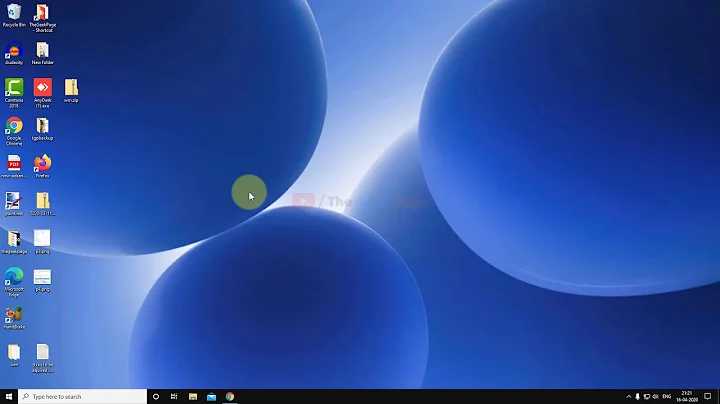The image size is (720, 404).
Task: Open File Explorer from the taskbar
Action: 193,397
